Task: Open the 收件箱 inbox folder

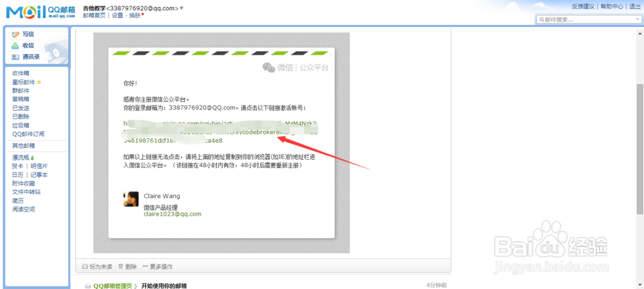Action: pyautogui.click(x=21, y=73)
